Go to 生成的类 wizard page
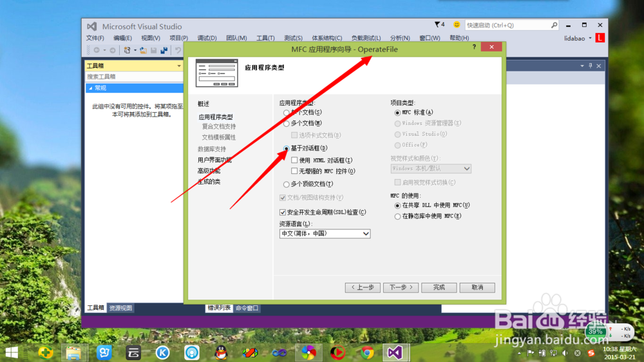Image resolution: width=644 pixels, height=362 pixels. (x=209, y=182)
